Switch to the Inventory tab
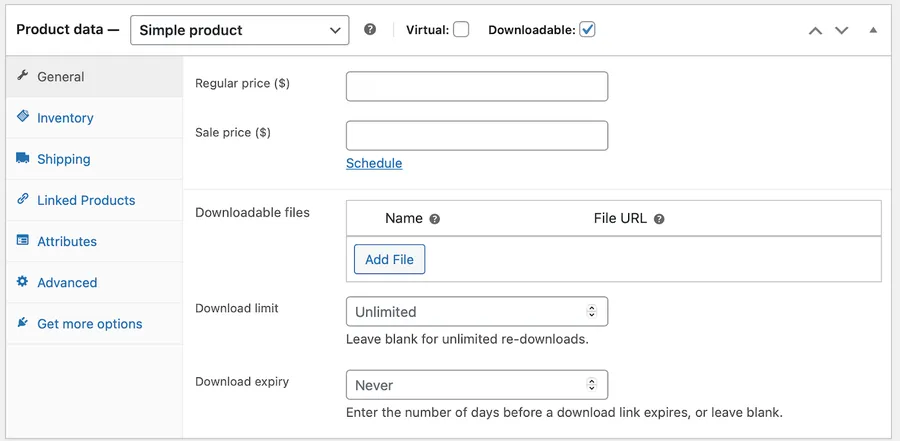900x441 pixels. point(65,118)
